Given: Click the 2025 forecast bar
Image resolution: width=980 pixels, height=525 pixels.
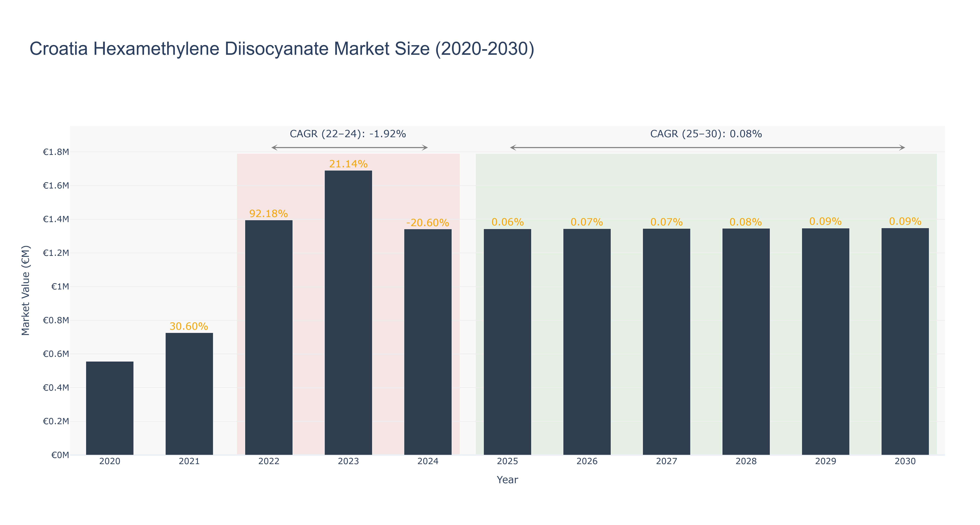Looking at the screenshot, I should 507,342.
